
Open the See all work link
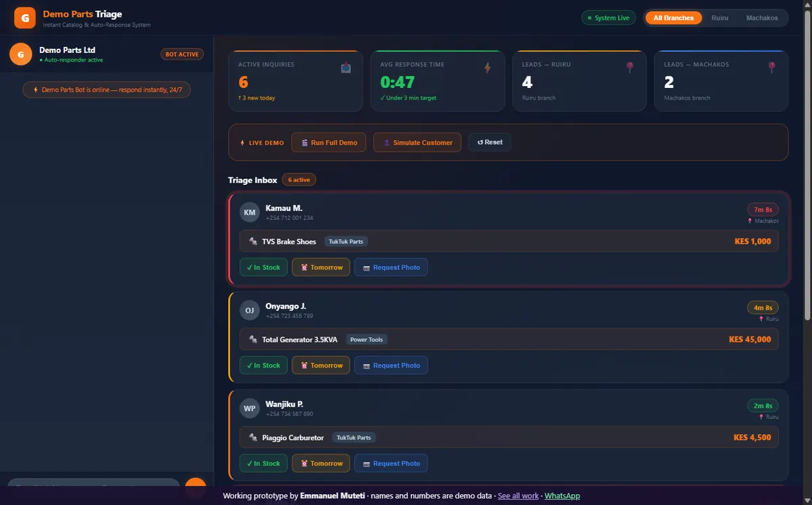click(x=518, y=496)
